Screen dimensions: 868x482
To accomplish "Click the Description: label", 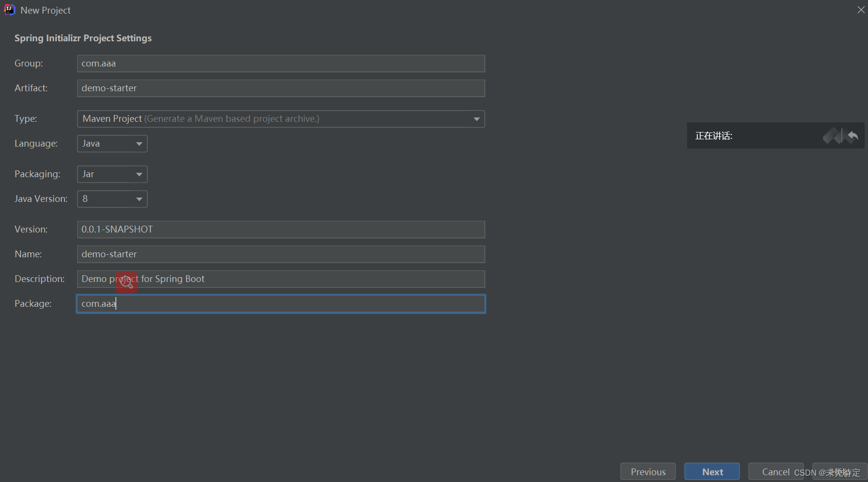I will pyautogui.click(x=39, y=279).
